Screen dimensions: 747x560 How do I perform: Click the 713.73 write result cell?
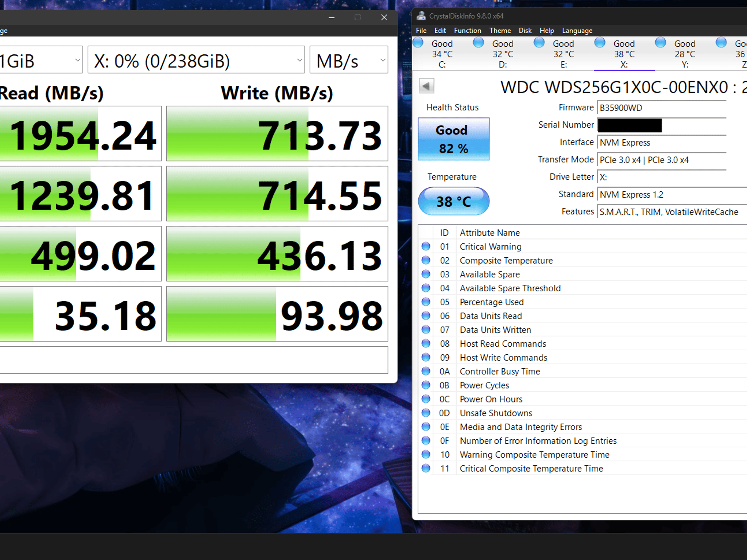pyautogui.click(x=277, y=133)
